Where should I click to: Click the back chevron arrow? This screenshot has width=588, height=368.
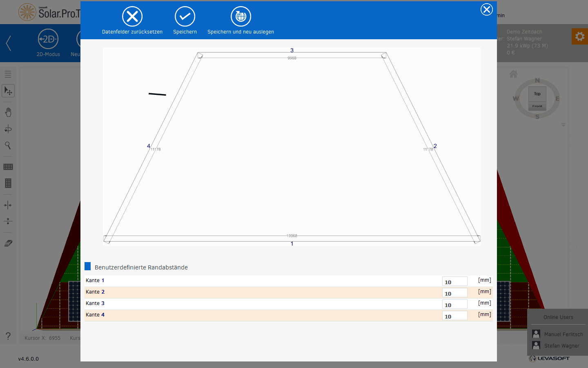coord(9,43)
